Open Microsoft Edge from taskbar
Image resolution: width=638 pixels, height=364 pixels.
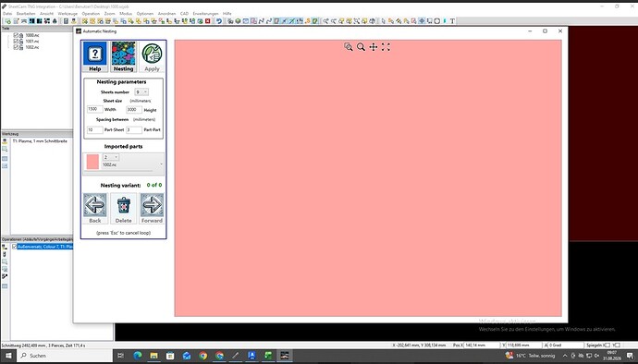pyautogui.click(x=138, y=356)
